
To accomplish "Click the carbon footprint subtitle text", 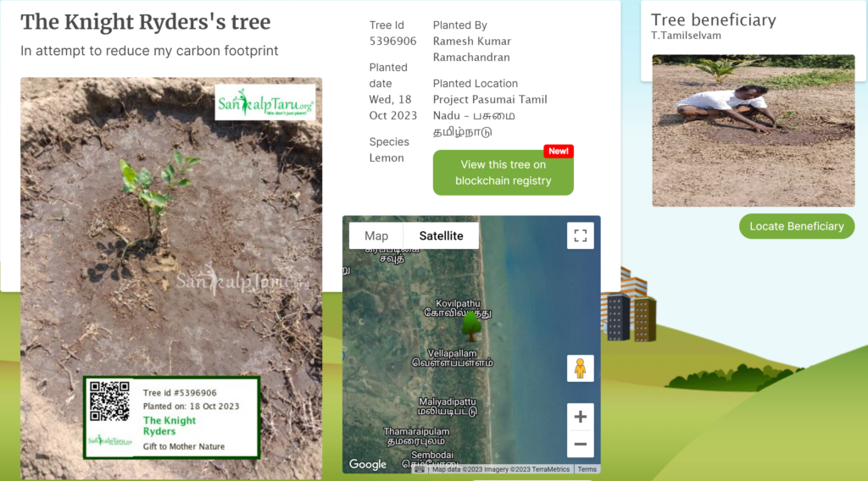I will tap(149, 51).
